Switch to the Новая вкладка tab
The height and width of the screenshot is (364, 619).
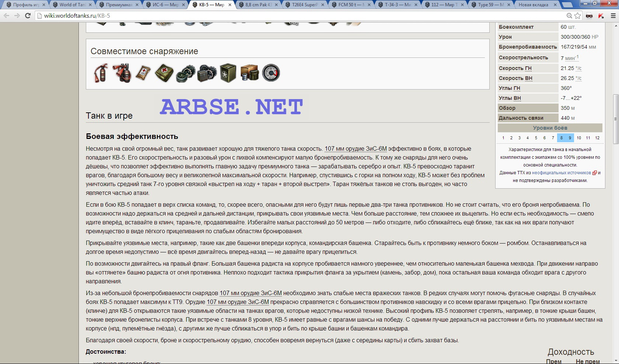(537, 5)
